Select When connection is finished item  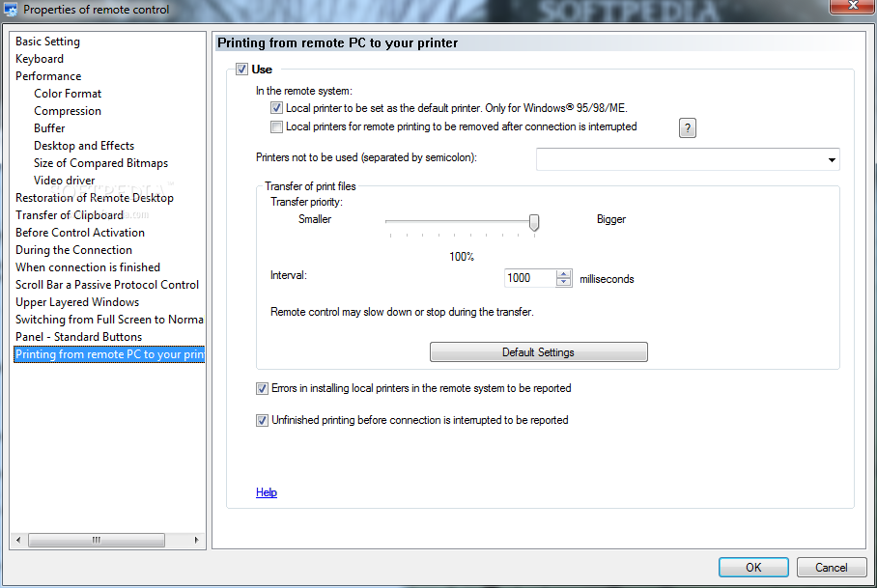(88, 266)
